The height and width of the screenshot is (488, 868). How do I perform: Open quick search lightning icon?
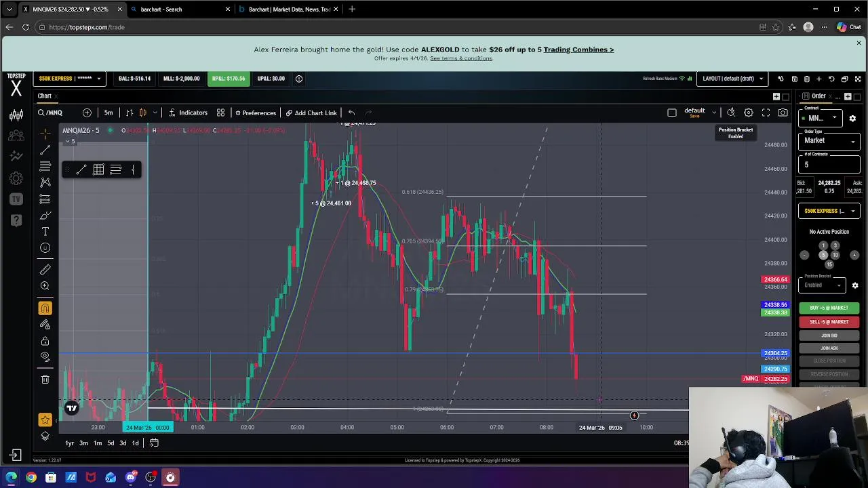coord(731,113)
